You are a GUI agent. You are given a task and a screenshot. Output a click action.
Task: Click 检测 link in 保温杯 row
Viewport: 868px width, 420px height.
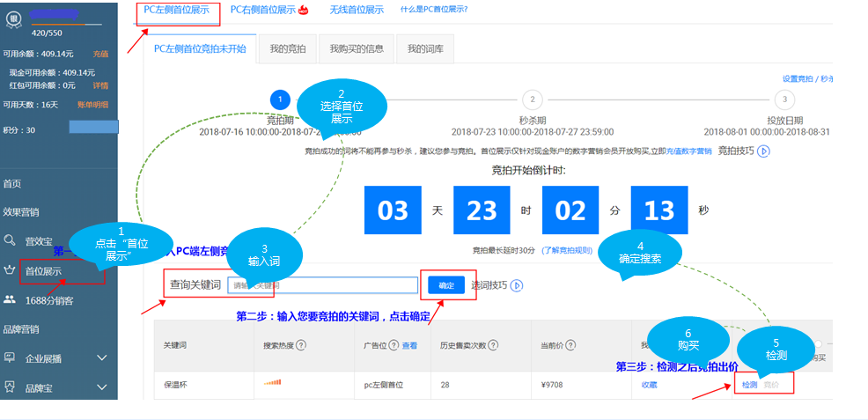749,385
